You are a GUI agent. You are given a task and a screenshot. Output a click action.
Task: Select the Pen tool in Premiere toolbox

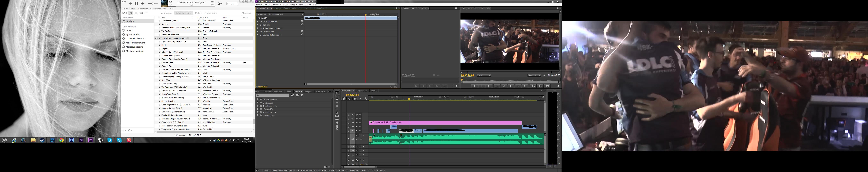tap(337, 123)
